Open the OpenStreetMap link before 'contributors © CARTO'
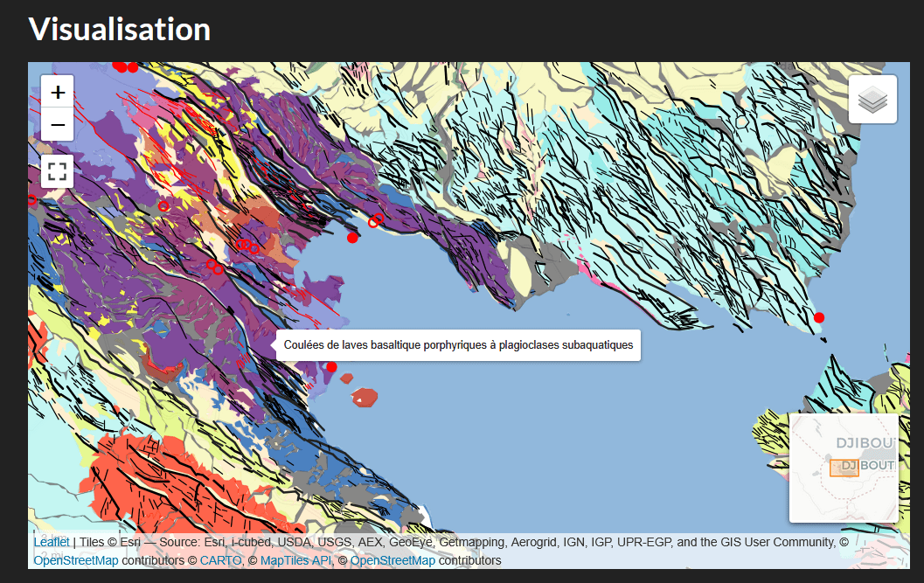Image resolution: width=924 pixels, height=583 pixels. 76,560
